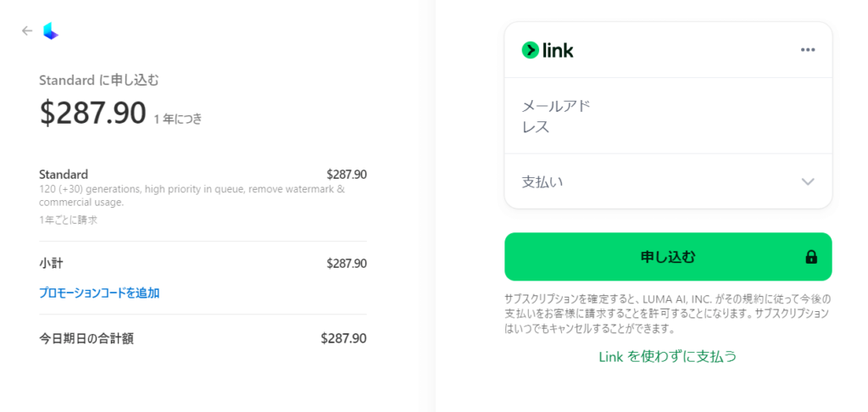Click the plan description about generations

click(192, 196)
